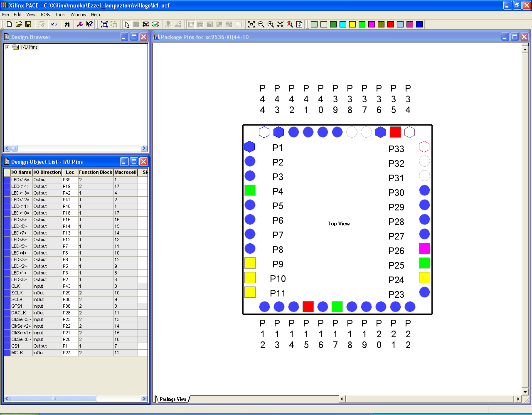
Task: Select the blue toolbar color swatch
Action: pyautogui.click(x=419, y=25)
